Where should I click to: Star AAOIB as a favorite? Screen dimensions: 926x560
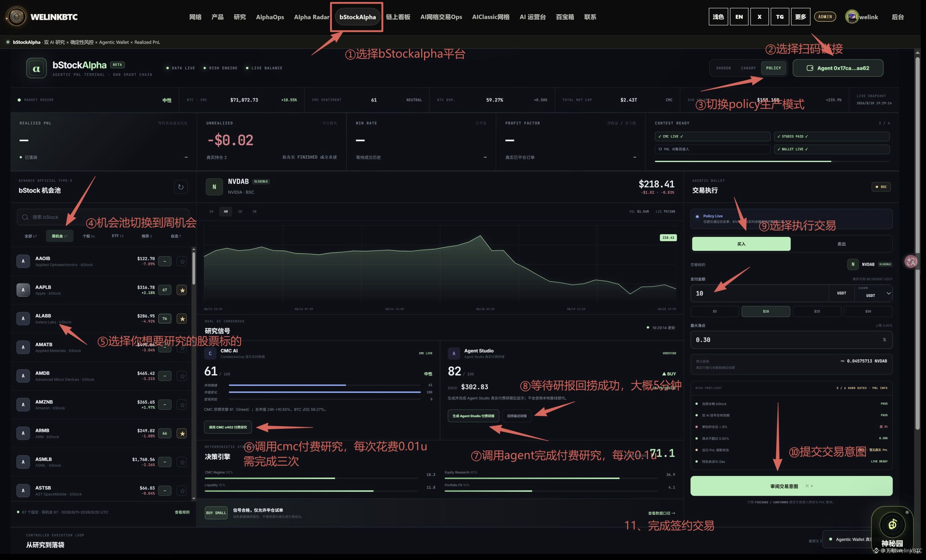pos(182,261)
